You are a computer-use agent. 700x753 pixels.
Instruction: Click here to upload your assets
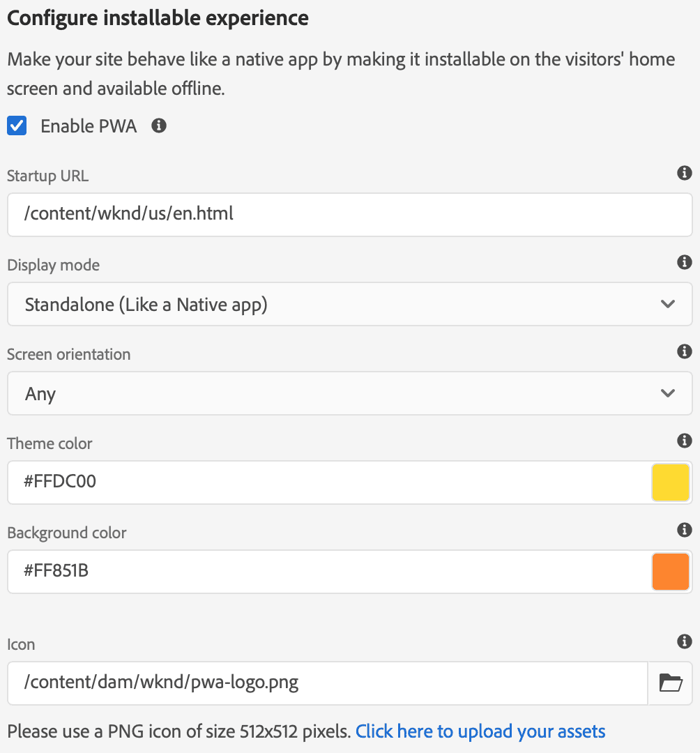480,731
